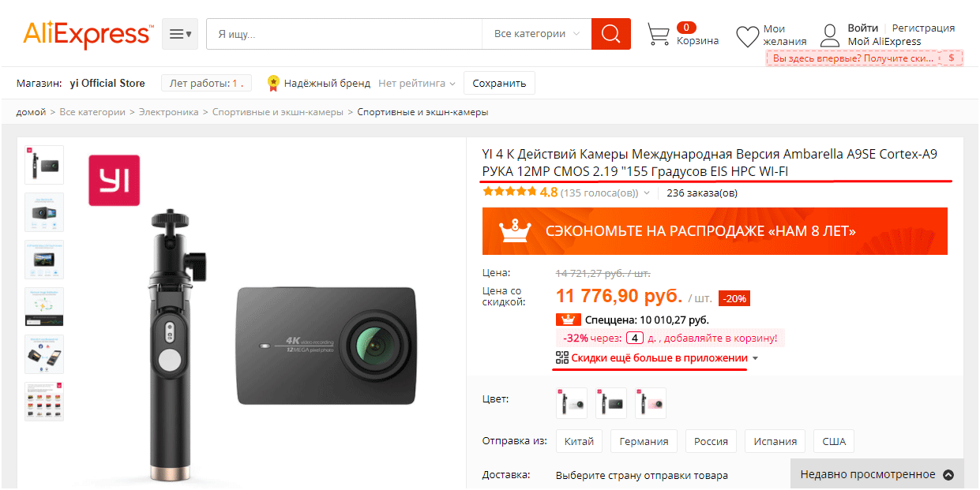The image size is (980, 490).
Task: Click the user account profile icon
Action: (x=830, y=36)
